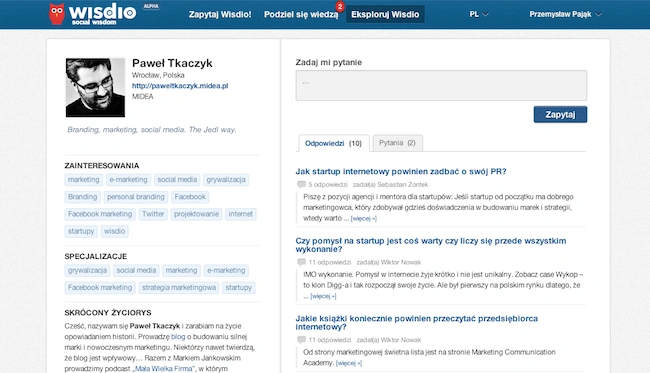Image resolution: width=650 pixels, height=373 pixels.
Task: Click the Zapytaj button
Action: click(560, 114)
